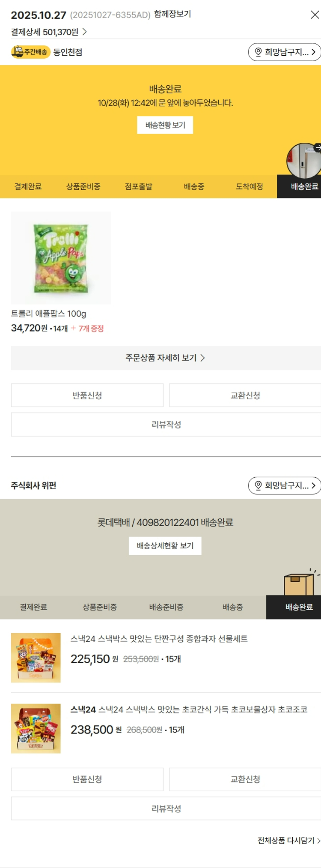The height and width of the screenshot is (868, 321).
Task: Close the order detail with X icon
Action: [x=315, y=15]
